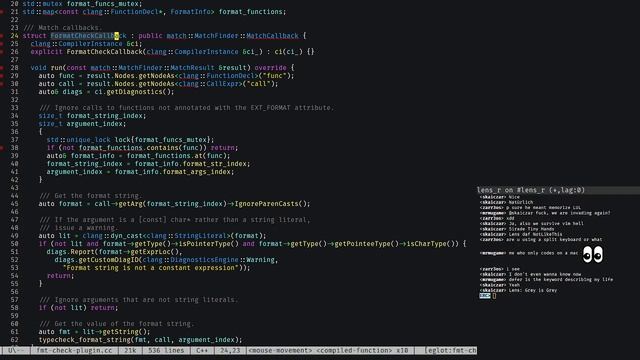Click 'StringLiteral' on line 49
The height and width of the screenshot is (360, 640).
click(200, 236)
